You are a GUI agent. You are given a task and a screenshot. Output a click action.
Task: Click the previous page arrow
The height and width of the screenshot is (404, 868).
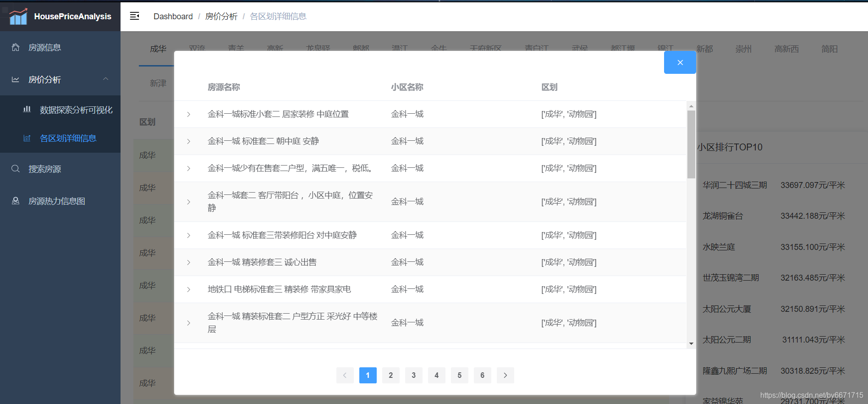[x=345, y=375]
